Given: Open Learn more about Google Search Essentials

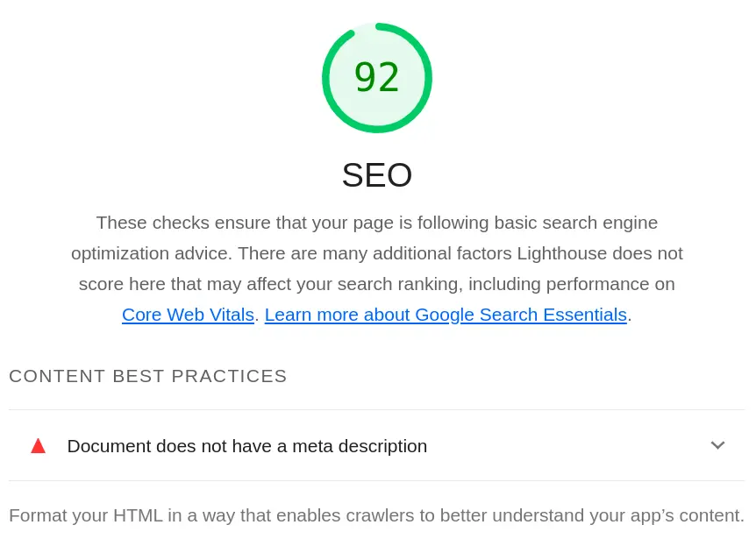Looking at the screenshot, I should (x=446, y=315).
